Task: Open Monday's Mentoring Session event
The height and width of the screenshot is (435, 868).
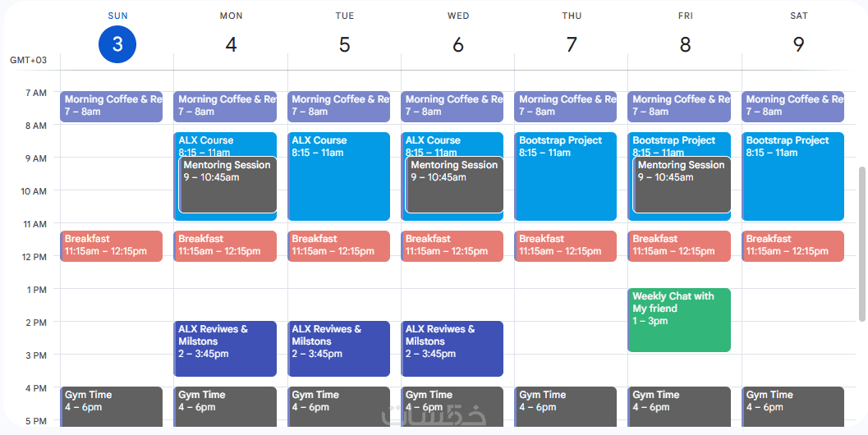Action: pos(227,185)
